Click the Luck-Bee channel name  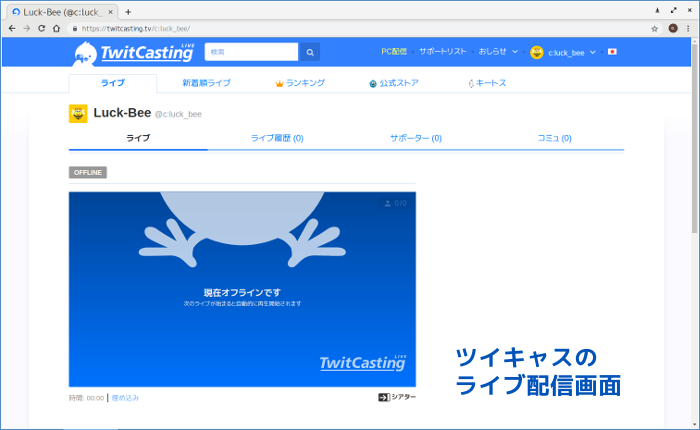(122, 113)
